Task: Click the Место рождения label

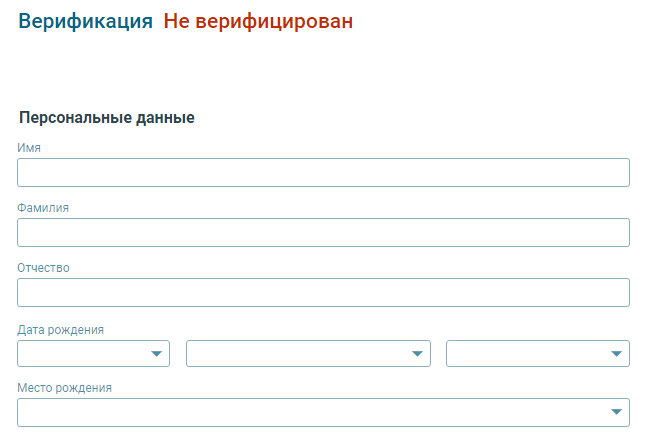Action: coord(64,388)
